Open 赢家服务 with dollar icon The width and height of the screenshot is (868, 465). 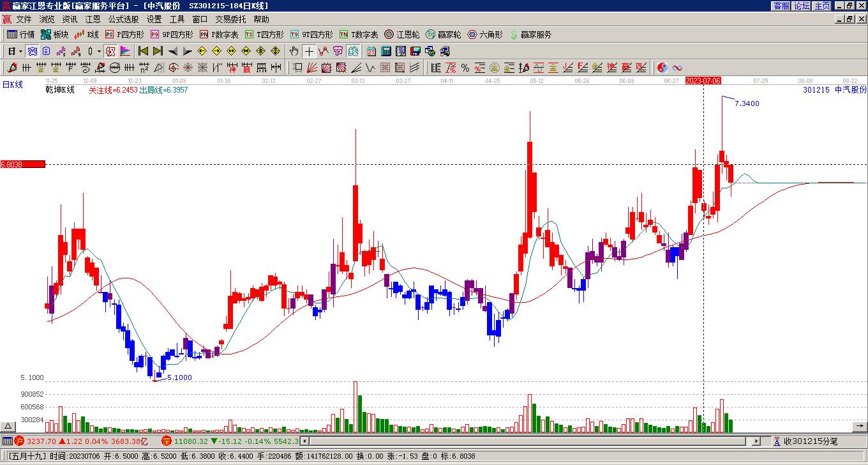pos(530,34)
